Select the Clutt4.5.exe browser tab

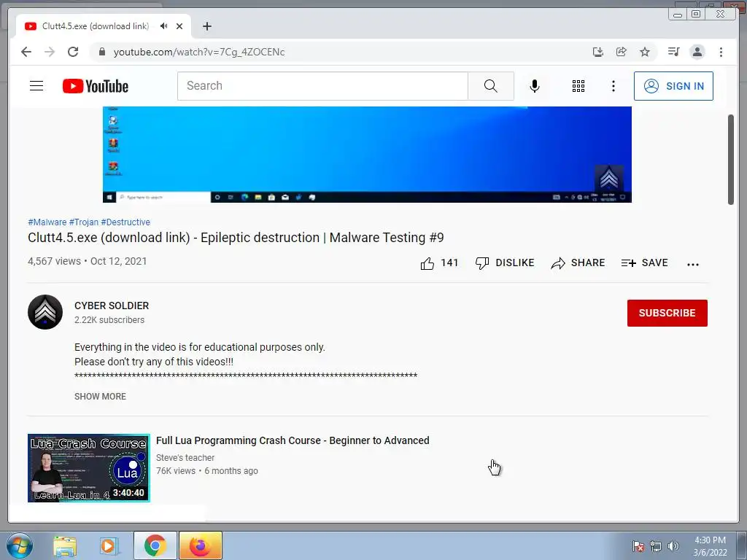pyautogui.click(x=104, y=26)
